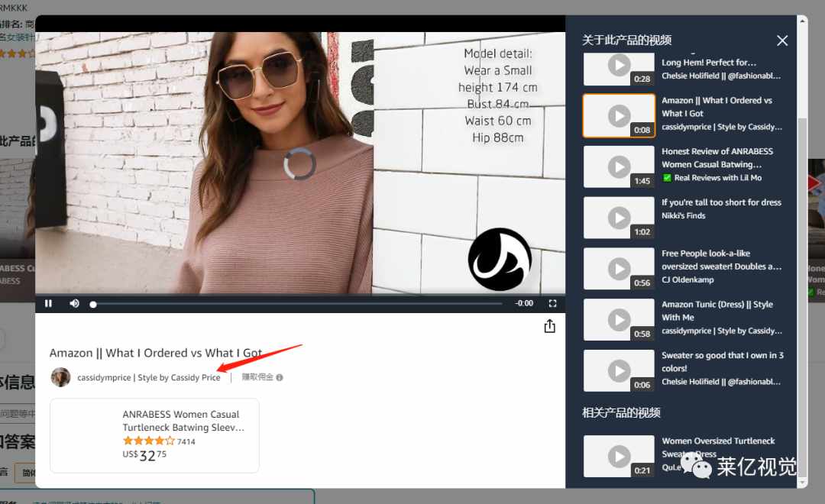Viewport: 825px width, 504px height.
Task: Click the 关于此产品的视频 heading
Action: click(x=626, y=40)
